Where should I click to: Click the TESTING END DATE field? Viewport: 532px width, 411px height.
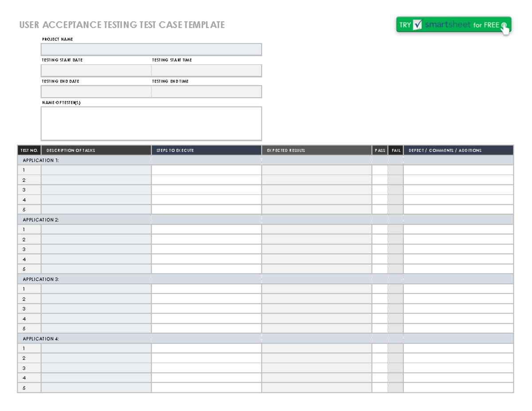(x=95, y=91)
